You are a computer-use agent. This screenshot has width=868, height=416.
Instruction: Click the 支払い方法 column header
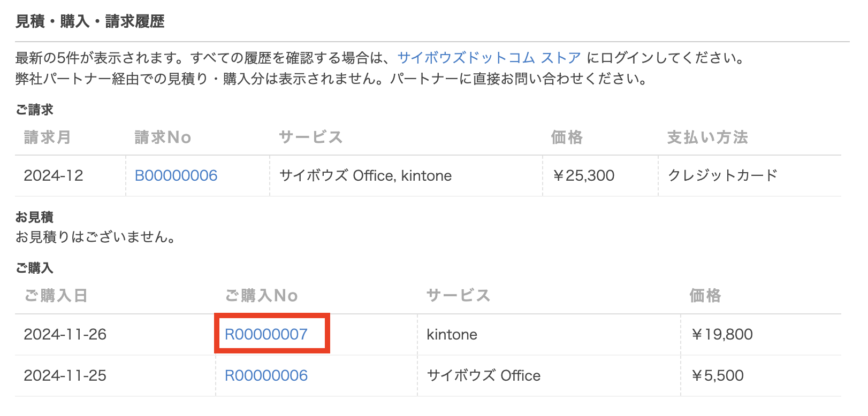point(707,137)
